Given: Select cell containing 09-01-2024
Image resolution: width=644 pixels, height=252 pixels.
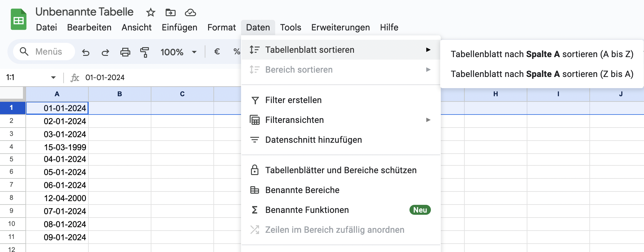Looking at the screenshot, I should click(57, 237).
